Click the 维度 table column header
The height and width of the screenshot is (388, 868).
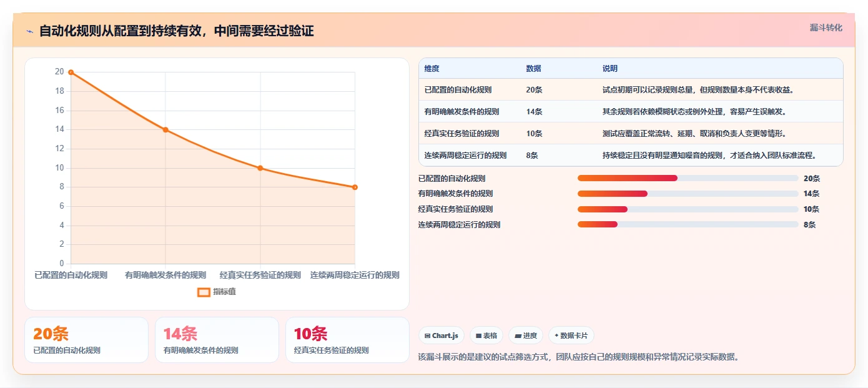(432, 69)
